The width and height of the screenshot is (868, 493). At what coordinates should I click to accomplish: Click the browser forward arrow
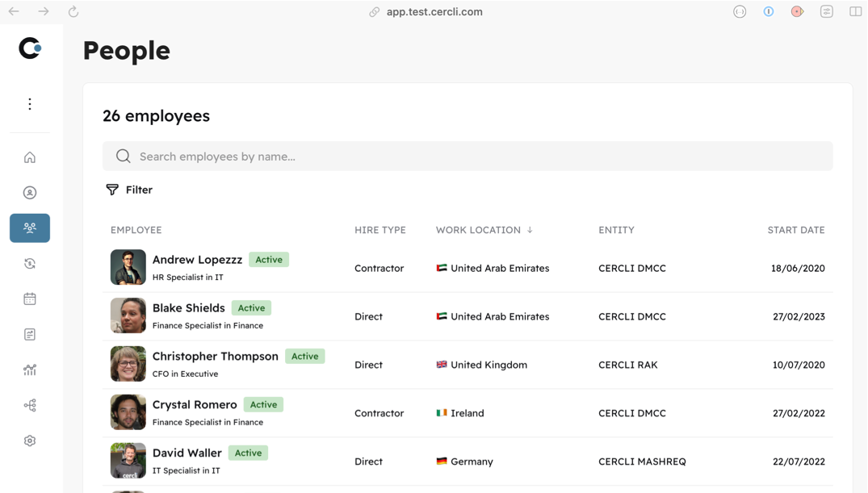(x=43, y=11)
